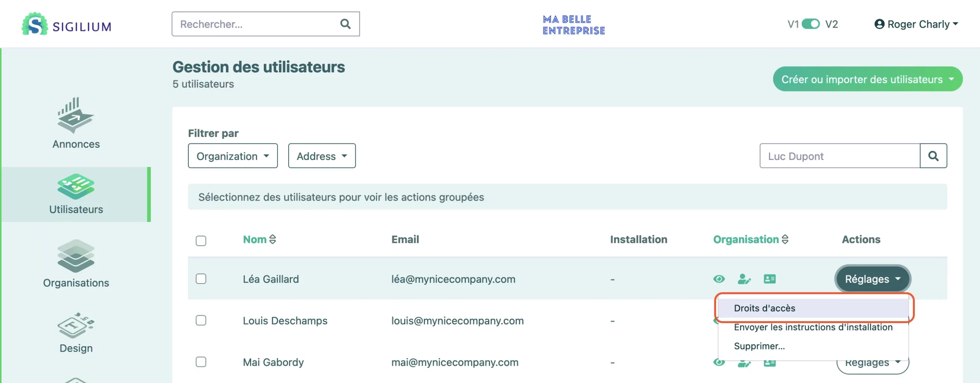Open the Address filter dropdown
The width and height of the screenshot is (980, 383).
[x=322, y=156]
